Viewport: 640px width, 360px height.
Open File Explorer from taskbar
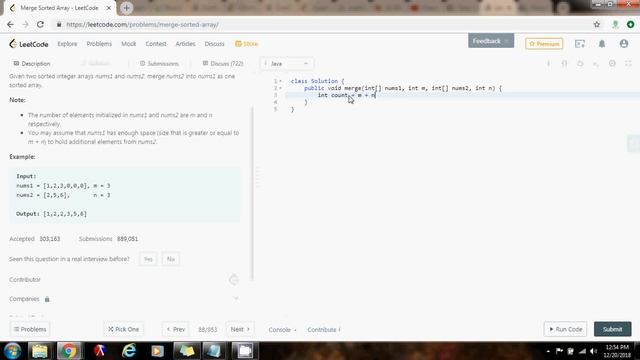[x=40, y=351]
